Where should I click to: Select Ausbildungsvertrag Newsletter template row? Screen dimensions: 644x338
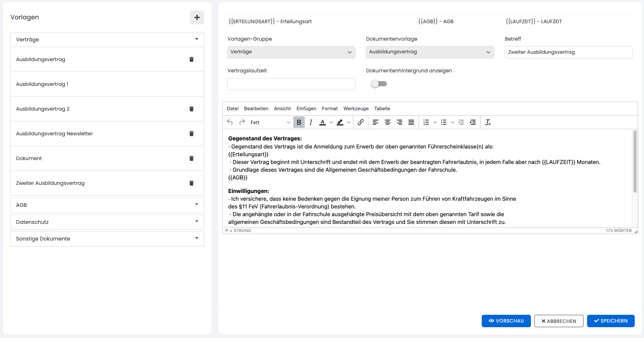coord(107,134)
